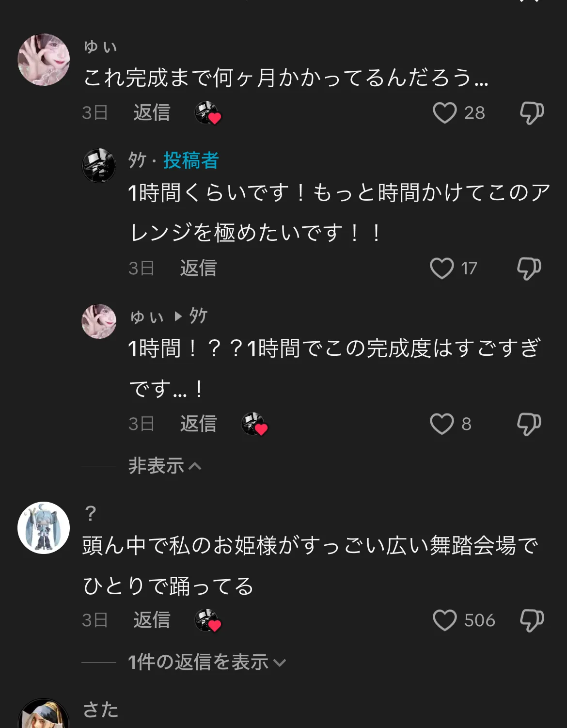Image resolution: width=567 pixels, height=728 pixels.
Task: Tap creator-liked badge on 506-like comment
Action: 208,621
